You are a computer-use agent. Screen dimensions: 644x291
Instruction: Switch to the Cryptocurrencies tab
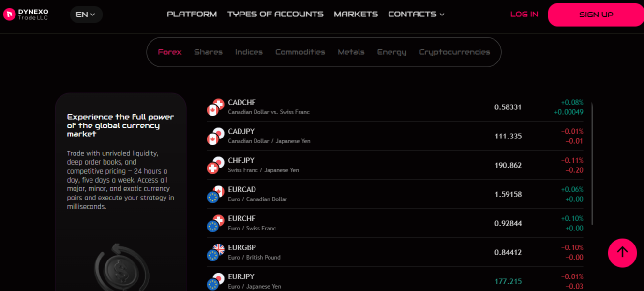[x=454, y=52]
